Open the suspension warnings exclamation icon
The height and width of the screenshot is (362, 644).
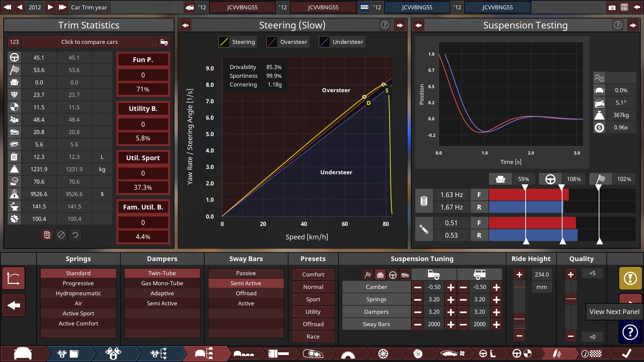pos(630,278)
